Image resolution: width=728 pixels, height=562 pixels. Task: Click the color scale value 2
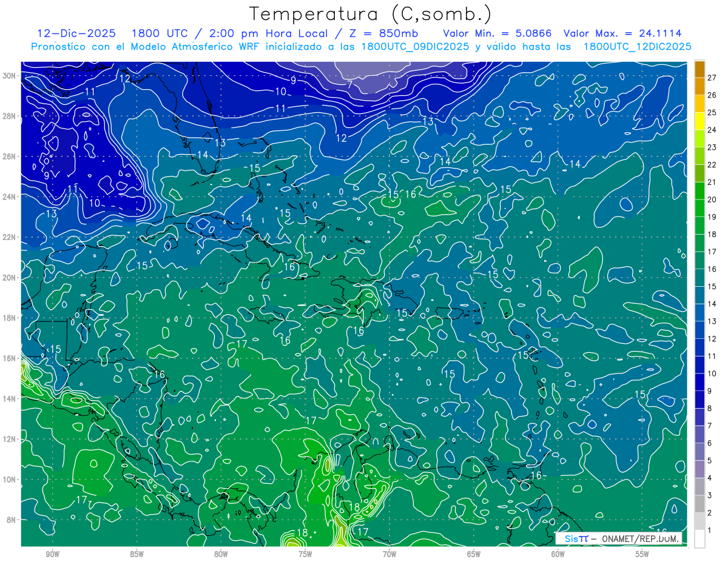pos(710,513)
